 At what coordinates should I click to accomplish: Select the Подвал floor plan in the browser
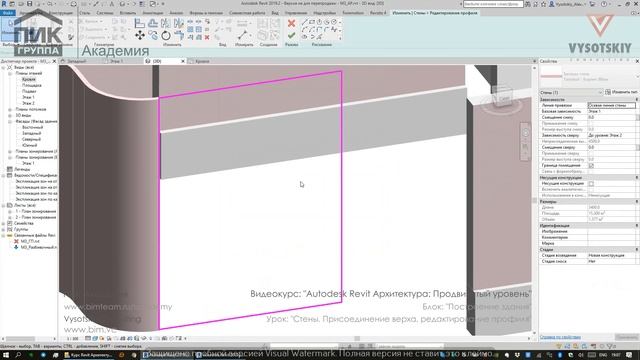29,91
